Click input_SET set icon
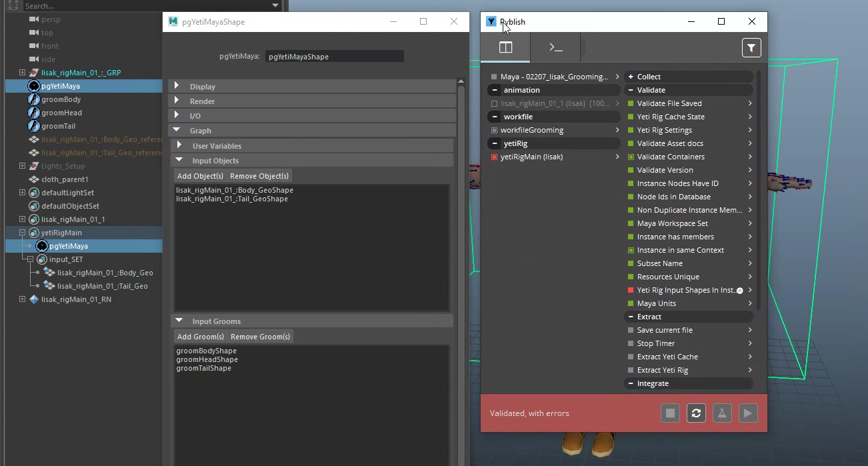This screenshot has width=868, height=466. pyautogui.click(x=42, y=259)
